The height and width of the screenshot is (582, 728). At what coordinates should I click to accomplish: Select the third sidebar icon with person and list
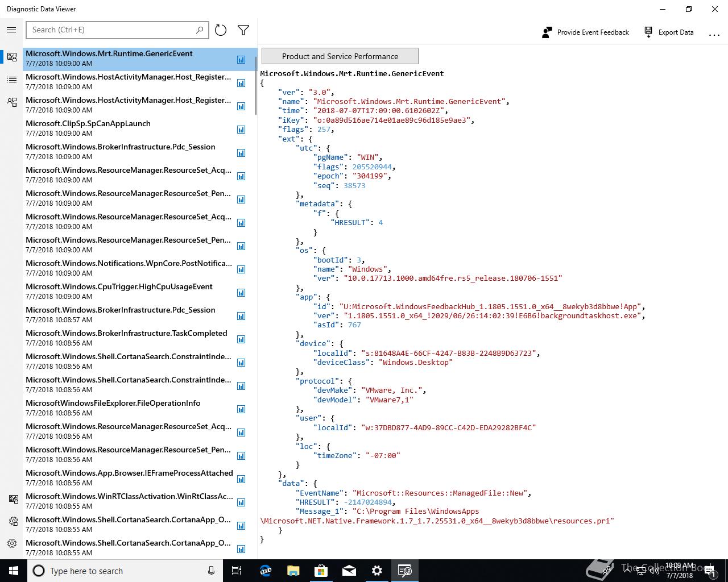[12, 102]
